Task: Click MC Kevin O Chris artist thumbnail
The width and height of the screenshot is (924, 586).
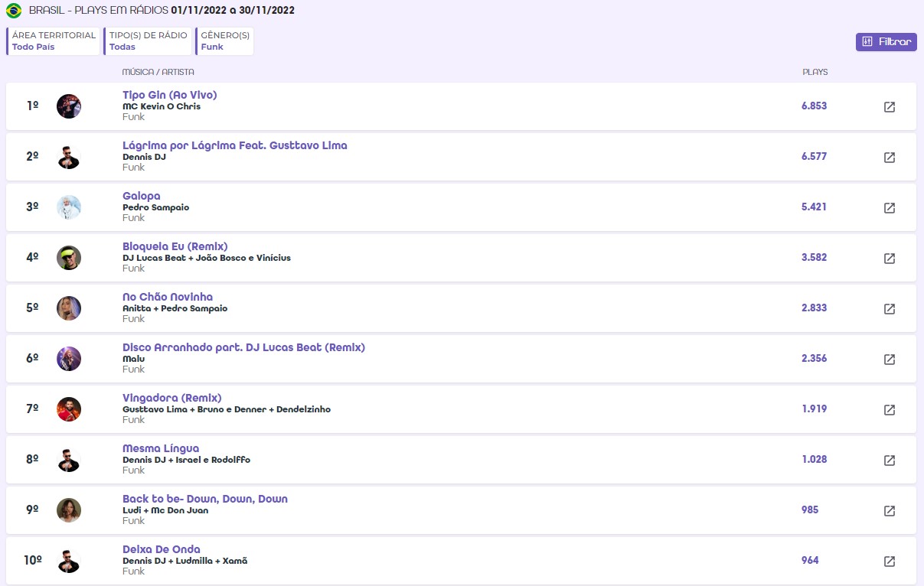Action: (x=69, y=106)
